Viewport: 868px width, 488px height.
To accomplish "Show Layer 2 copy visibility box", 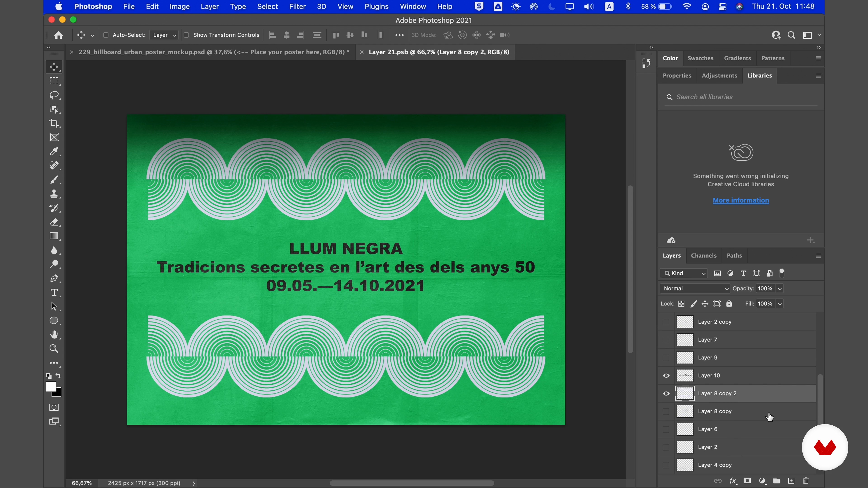I will click(x=666, y=322).
